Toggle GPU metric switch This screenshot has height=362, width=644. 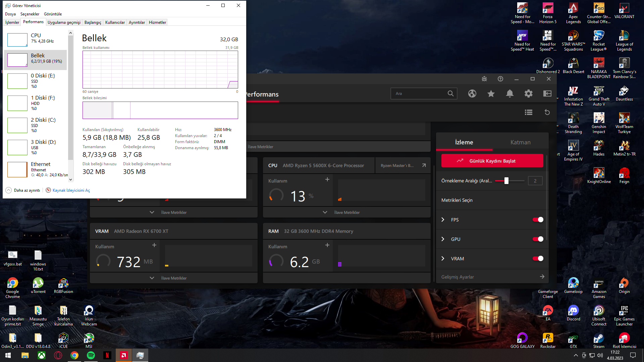538,239
